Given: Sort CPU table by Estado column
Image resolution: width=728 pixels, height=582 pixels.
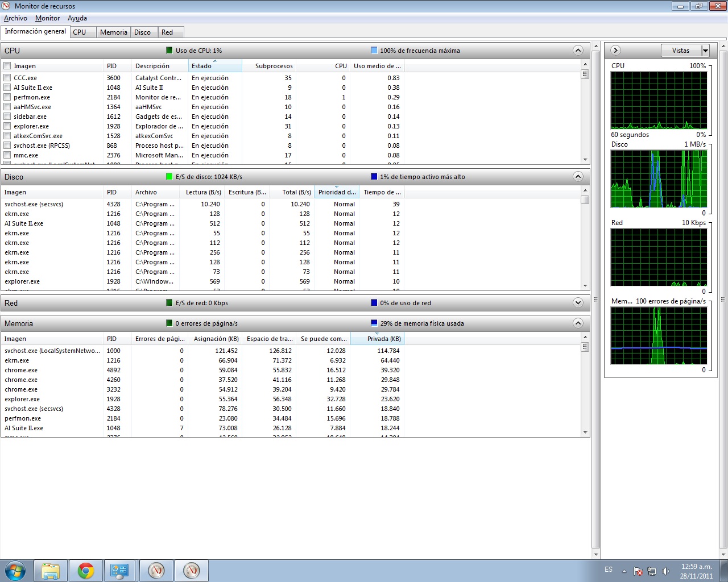Looking at the screenshot, I should (215, 66).
